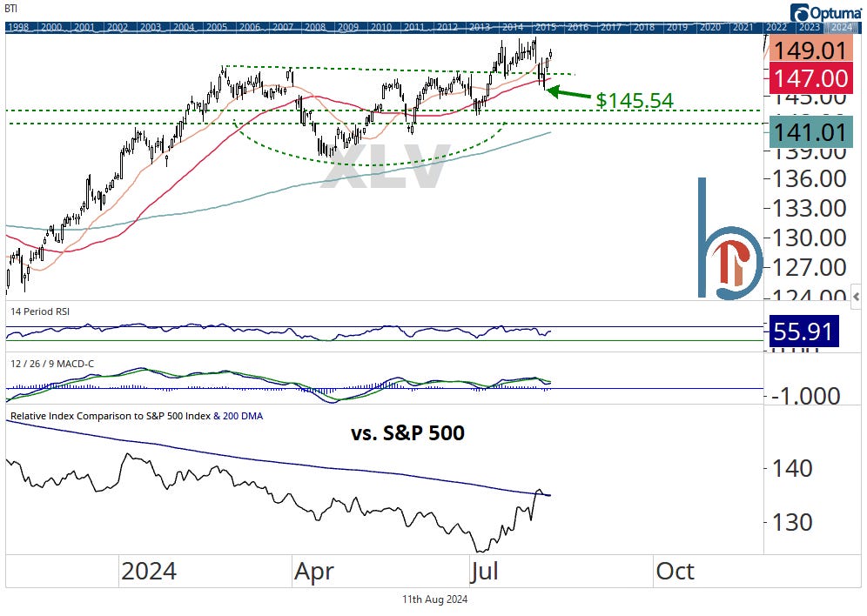Click Relative Index Comparison to S&P 500 Index label
The width and height of the screenshot is (867, 616).
pyautogui.click(x=111, y=416)
